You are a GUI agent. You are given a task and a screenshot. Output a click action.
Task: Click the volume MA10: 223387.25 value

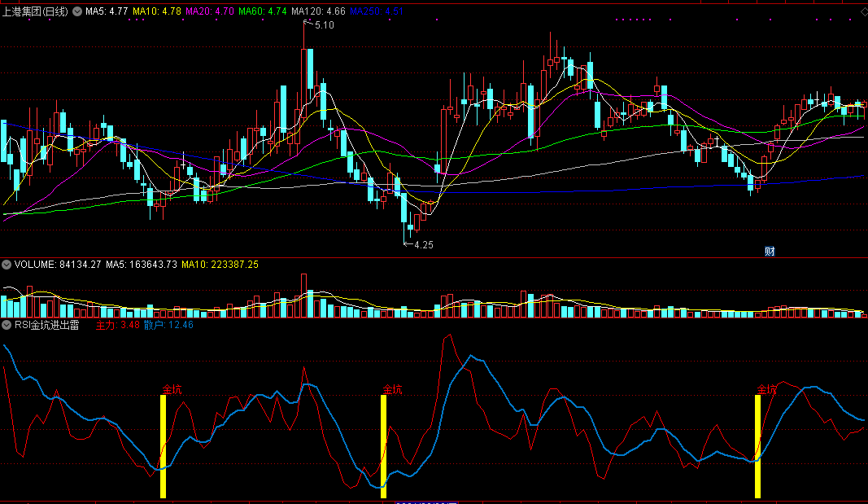tap(220, 265)
